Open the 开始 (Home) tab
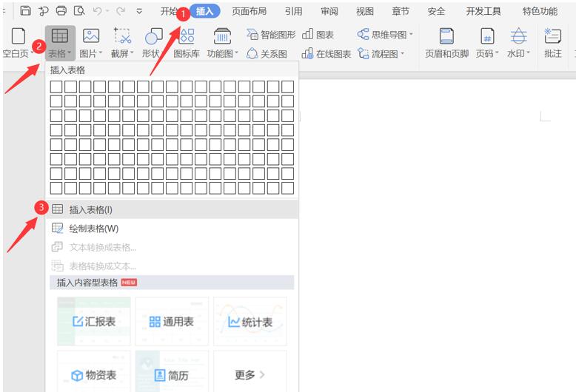Image resolution: width=576 pixels, height=392 pixels. pyautogui.click(x=169, y=11)
